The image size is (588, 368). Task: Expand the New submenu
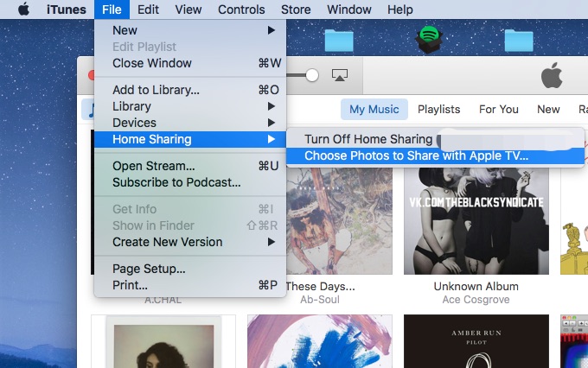click(190, 30)
